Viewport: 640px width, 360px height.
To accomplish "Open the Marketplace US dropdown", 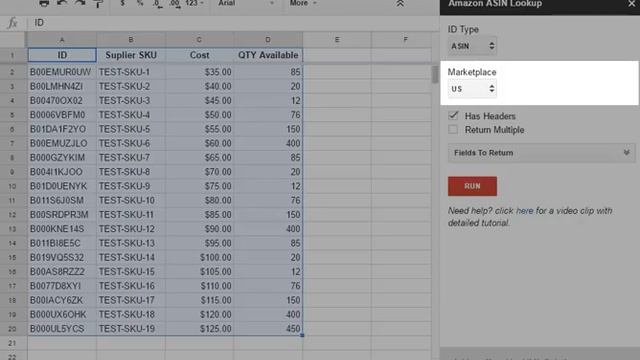I will click(472, 89).
